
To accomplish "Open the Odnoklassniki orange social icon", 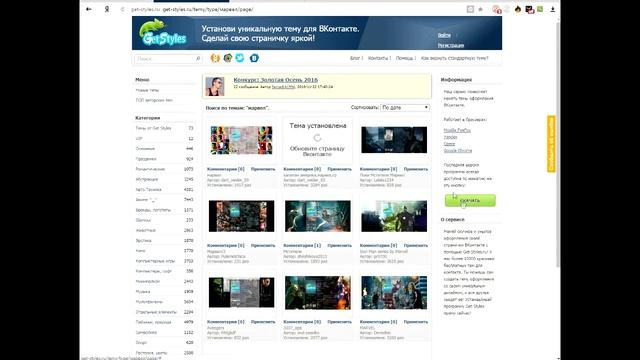I will [x=215, y=58].
